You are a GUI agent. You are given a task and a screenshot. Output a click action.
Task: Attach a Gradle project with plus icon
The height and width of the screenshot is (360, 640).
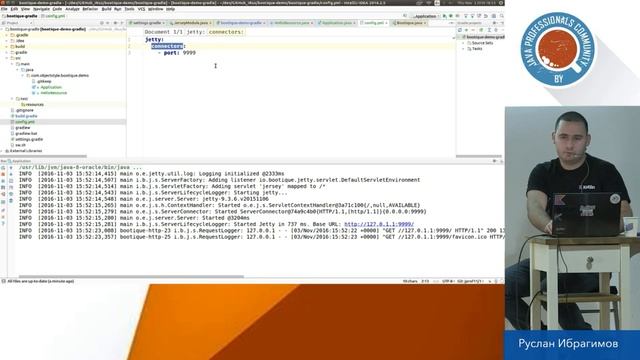coord(467,30)
